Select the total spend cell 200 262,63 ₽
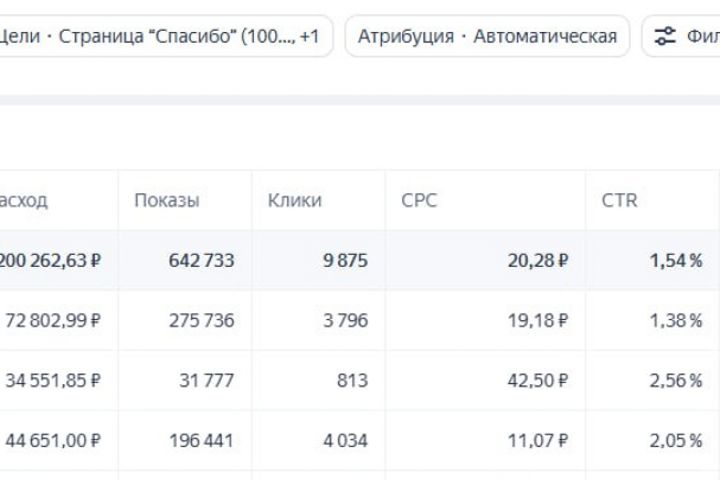720x480 pixels. 50,260
